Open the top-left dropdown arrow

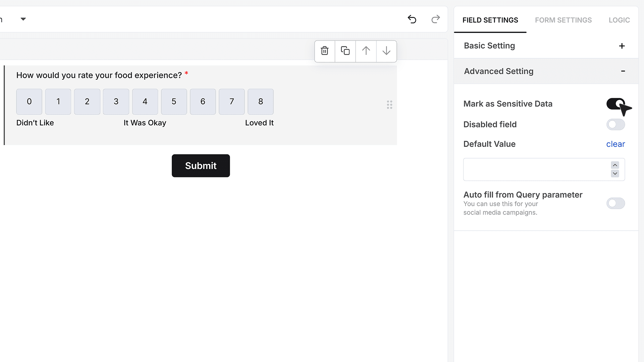click(x=23, y=19)
